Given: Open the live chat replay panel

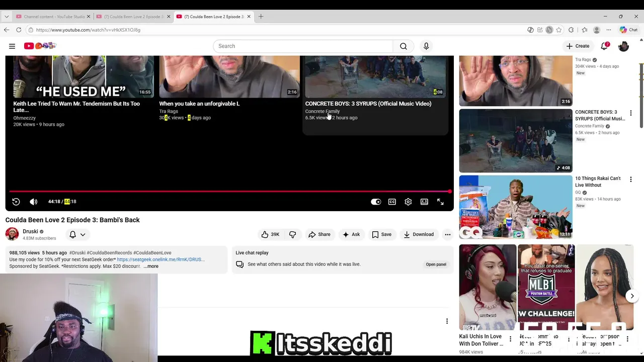Looking at the screenshot, I should coord(436,264).
